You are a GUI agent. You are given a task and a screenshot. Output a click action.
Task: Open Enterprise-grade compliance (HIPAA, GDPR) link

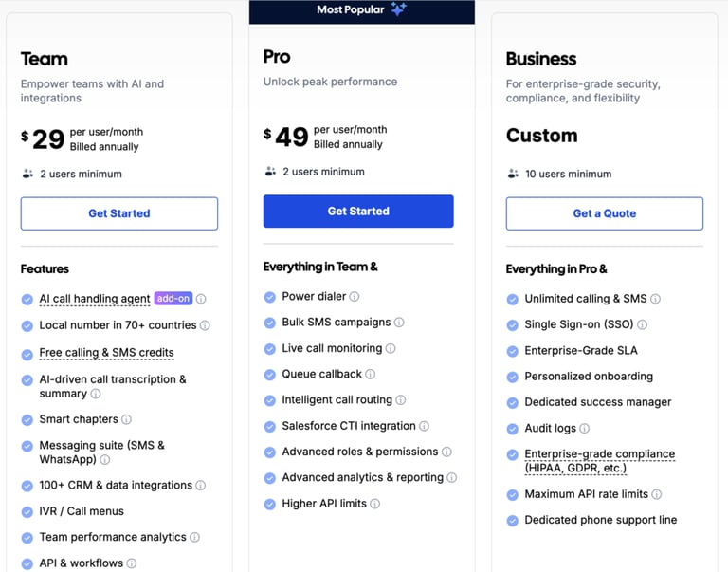click(599, 461)
